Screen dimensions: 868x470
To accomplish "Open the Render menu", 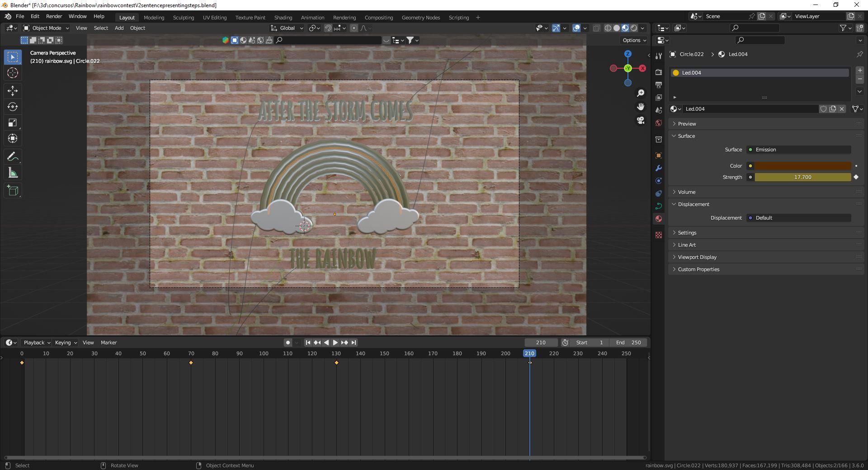I will pos(54,16).
